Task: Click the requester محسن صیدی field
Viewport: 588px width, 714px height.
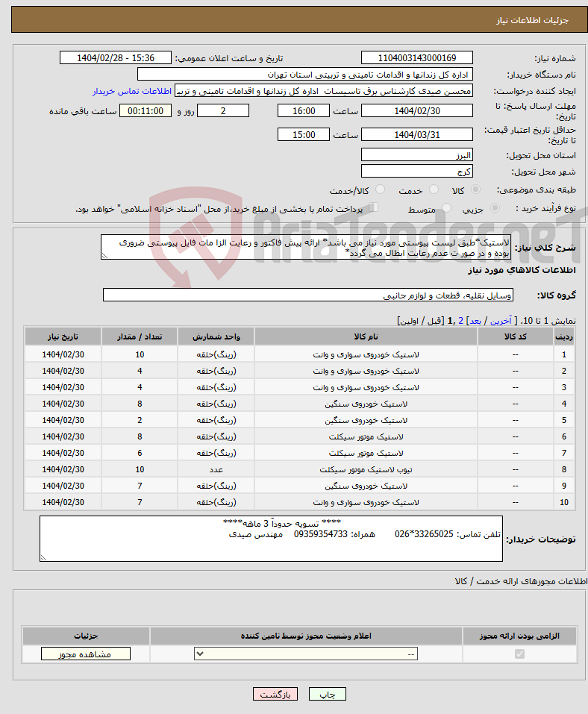Action: click(324, 90)
